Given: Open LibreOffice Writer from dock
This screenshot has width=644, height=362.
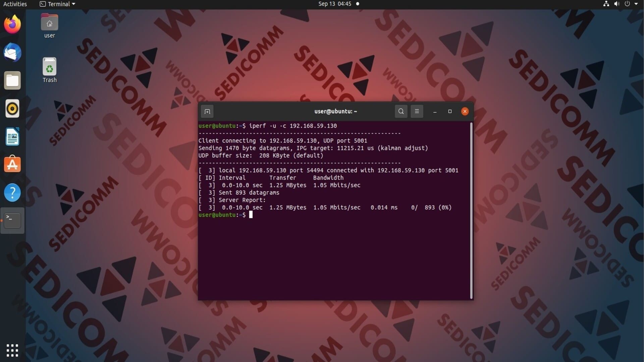Looking at the screenshot, I should pos(12,137).
